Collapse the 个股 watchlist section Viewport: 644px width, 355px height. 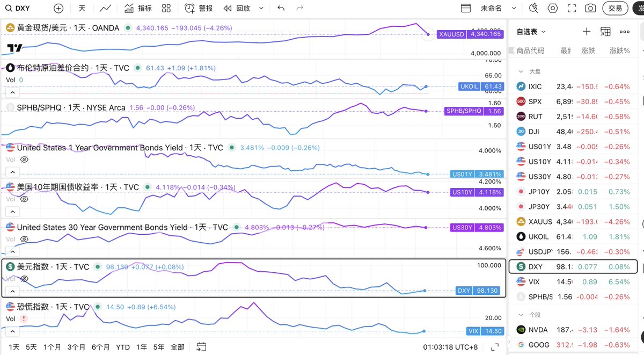click(520, 315)
